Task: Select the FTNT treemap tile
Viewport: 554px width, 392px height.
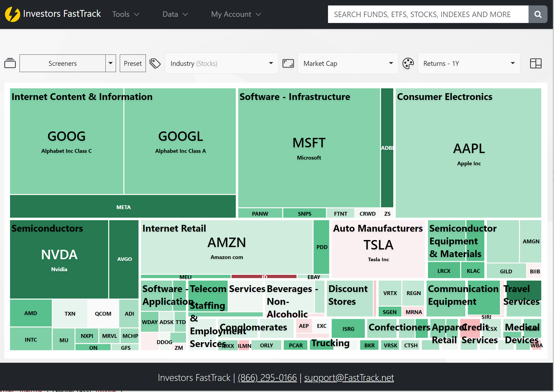Action: [341, 213]
